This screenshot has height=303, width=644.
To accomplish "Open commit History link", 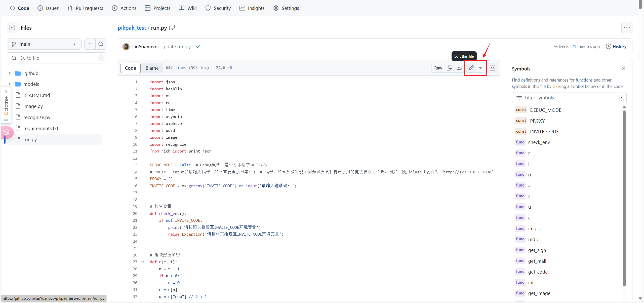I will point(616,47).
